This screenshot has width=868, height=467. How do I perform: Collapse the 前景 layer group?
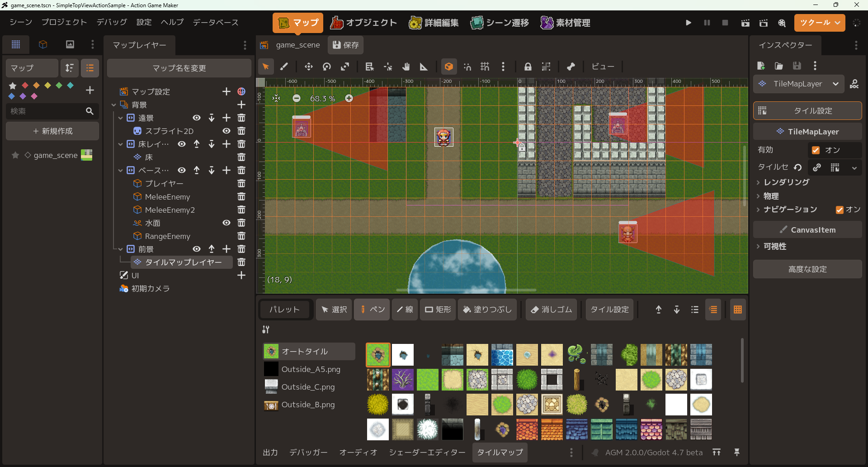pos(121,249)
